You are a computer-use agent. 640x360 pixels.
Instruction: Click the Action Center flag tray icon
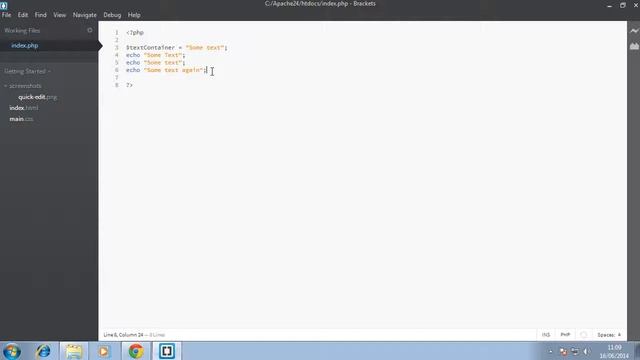(563, 351)
